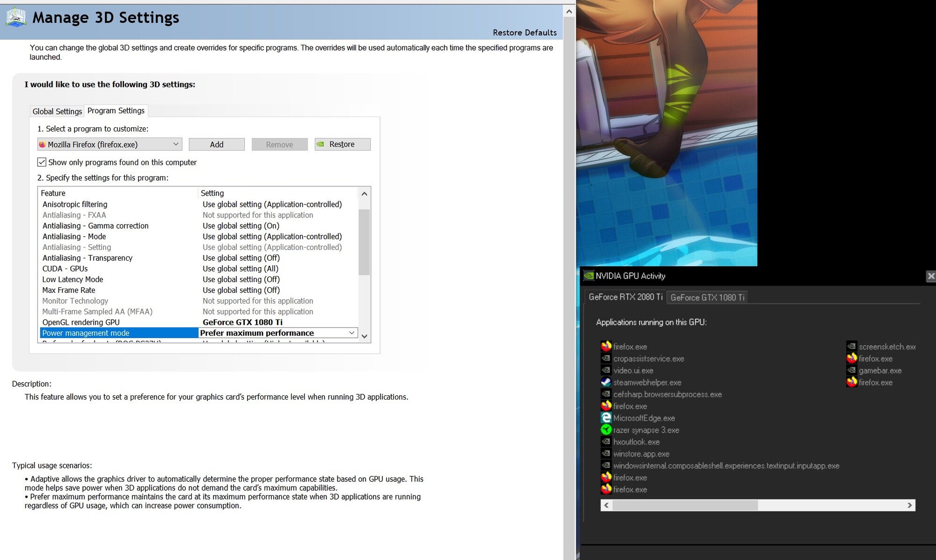Click the settings list scrollbar thumb
The width and height of the screenshot is (936, 560).
(x=364, y=242)
